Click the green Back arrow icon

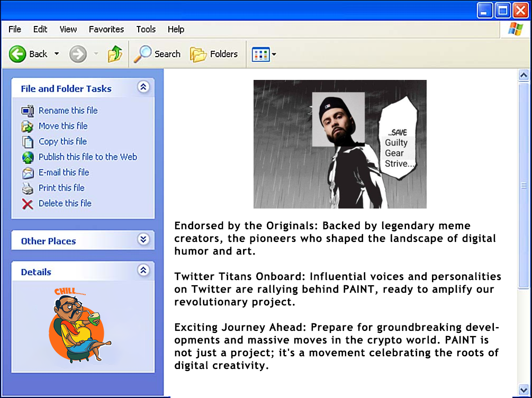[17, 54]
